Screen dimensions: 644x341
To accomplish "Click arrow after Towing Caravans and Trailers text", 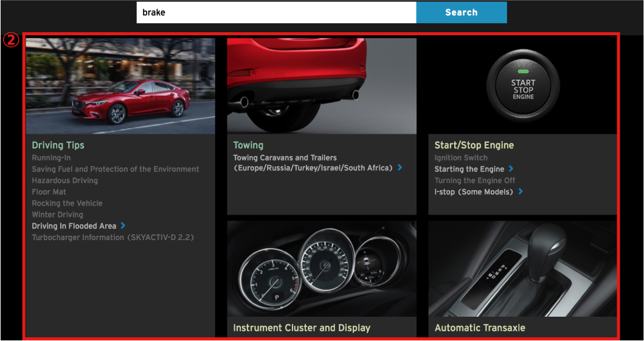I will tap(400, 168).
